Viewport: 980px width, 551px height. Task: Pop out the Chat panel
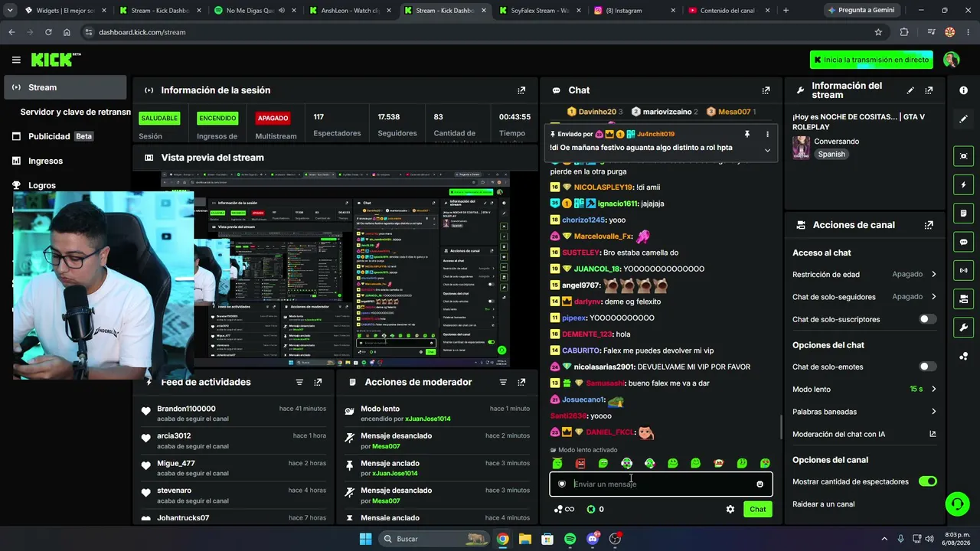coord(766,90)
